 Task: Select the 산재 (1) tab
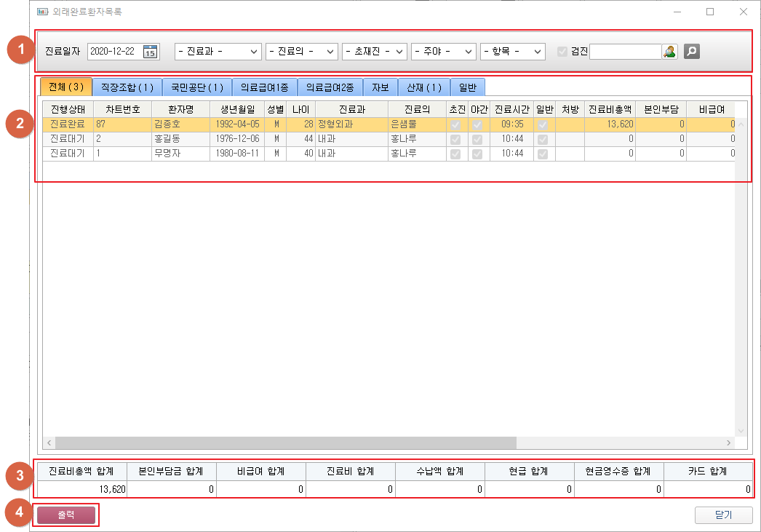point(424,87)
